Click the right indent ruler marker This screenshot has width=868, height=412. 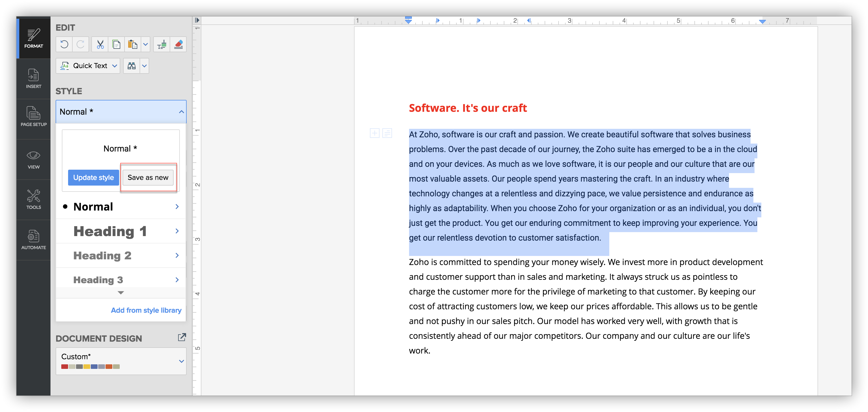pos(762,21)
